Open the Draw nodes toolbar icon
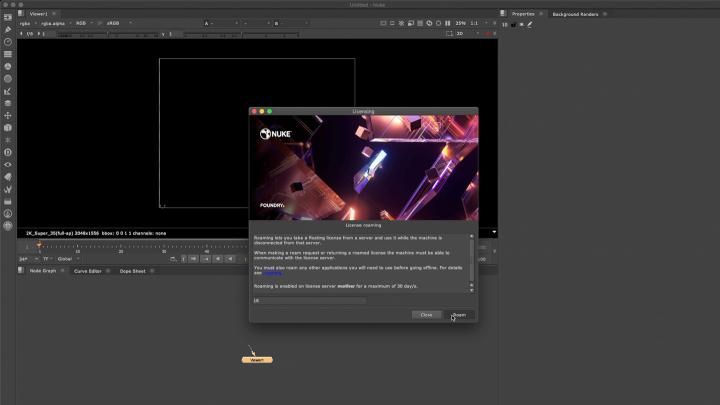Image resolution: width=720 pixels, height=405 pixels. coord(8,29)
